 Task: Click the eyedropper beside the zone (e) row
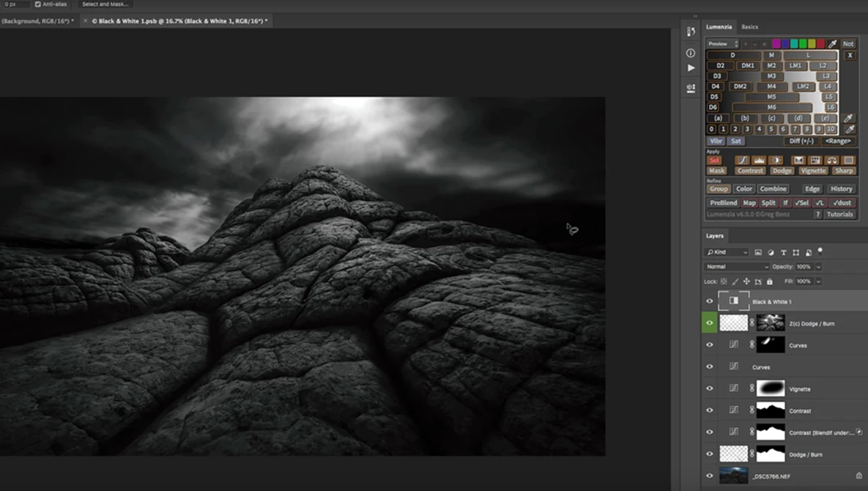tap(849, 118)
